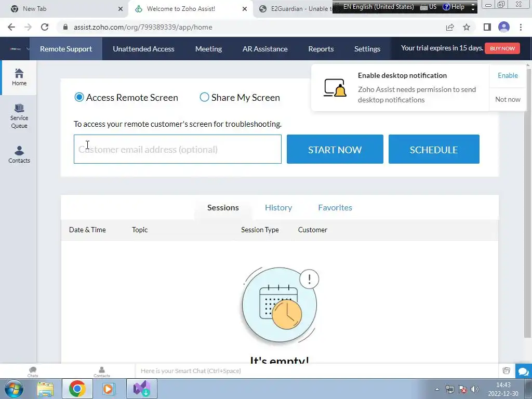
Task: Click the Topic column header
Action: pos(140,230)
